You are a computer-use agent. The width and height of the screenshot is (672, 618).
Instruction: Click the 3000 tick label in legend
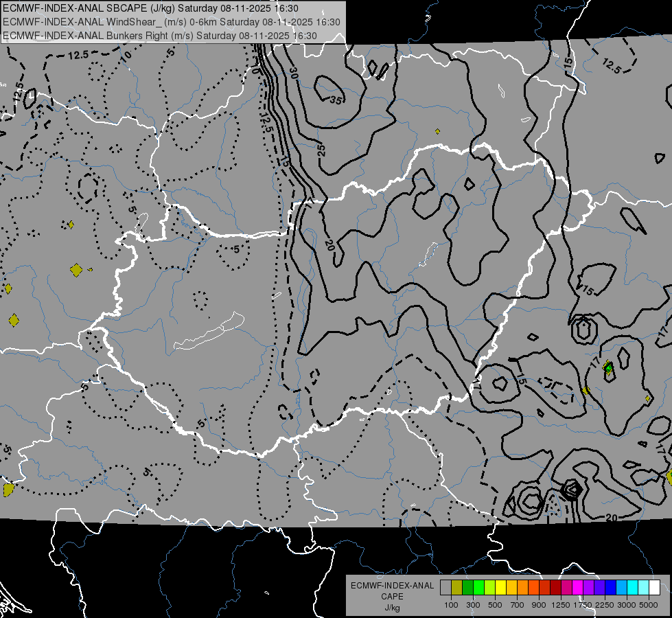(x=627, y=605)
